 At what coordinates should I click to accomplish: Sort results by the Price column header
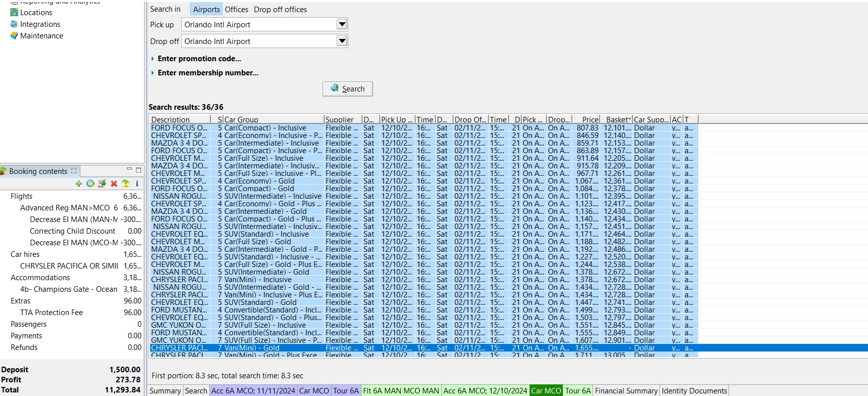pyautogui.click(x=586, y=119)
